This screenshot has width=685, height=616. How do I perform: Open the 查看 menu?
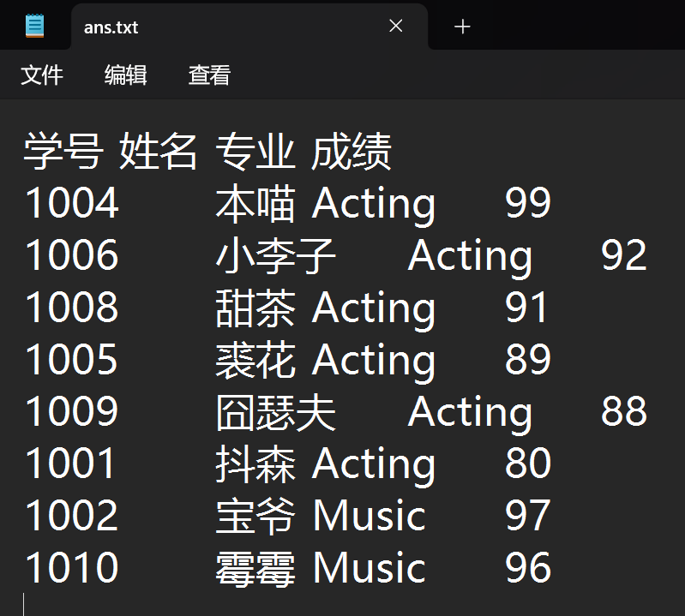coord(209,75)
